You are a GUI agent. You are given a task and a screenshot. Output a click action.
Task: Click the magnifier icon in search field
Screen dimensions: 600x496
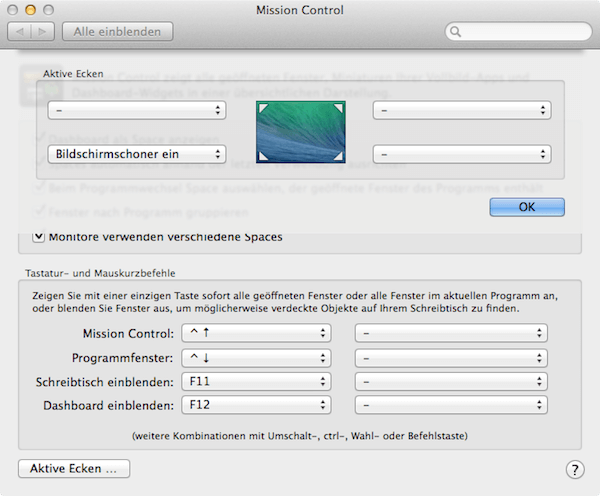[455, 31]
